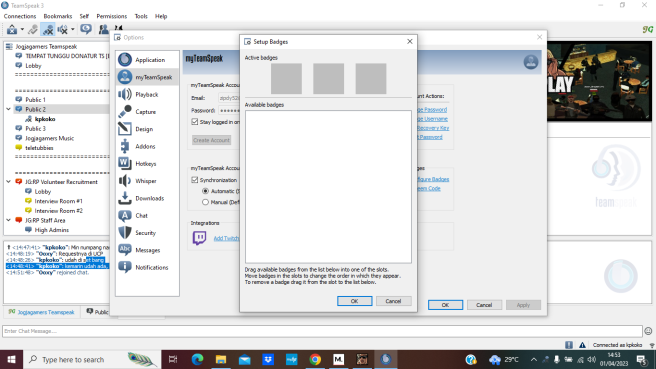The image size is (656, 369).
Task: Click the Windows Start button
Action: click(x=11, y=359)
